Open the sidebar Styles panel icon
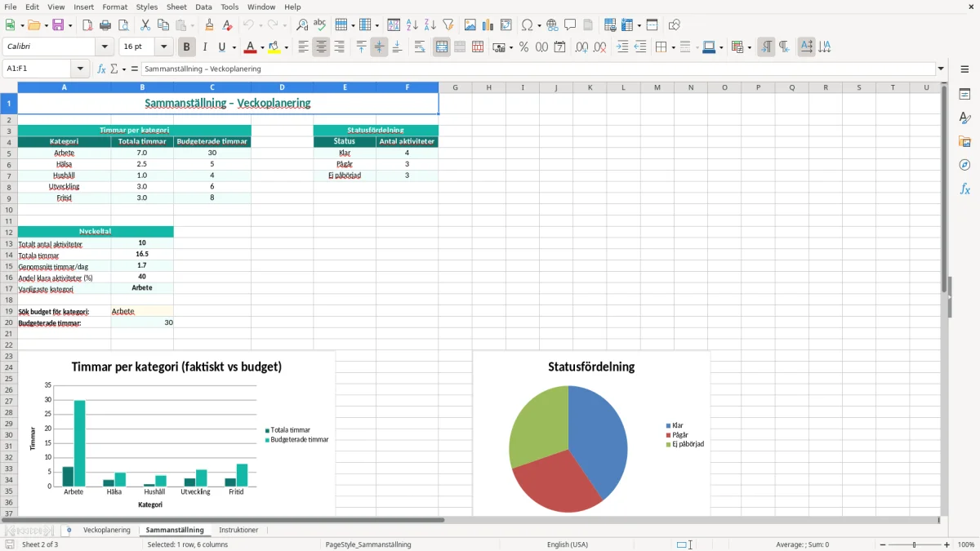The width and height of the screenshot is (980, 551). point(964,118)
